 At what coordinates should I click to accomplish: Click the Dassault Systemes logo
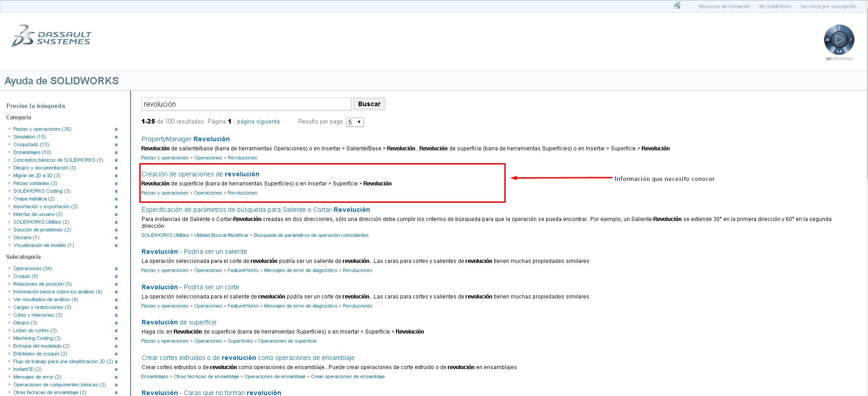click(51, 36)
